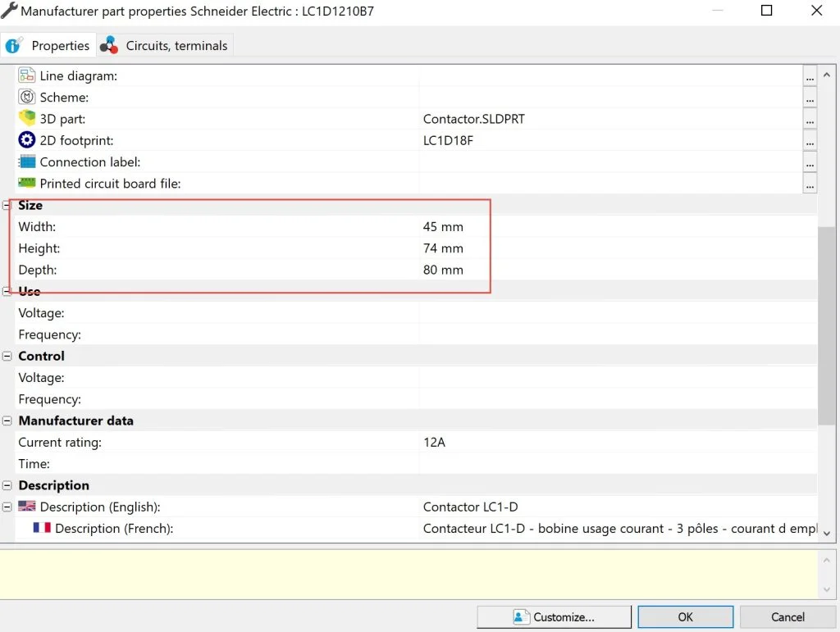Collapse the Description (English) row
840x632 pixels.
tap(7, 507)
